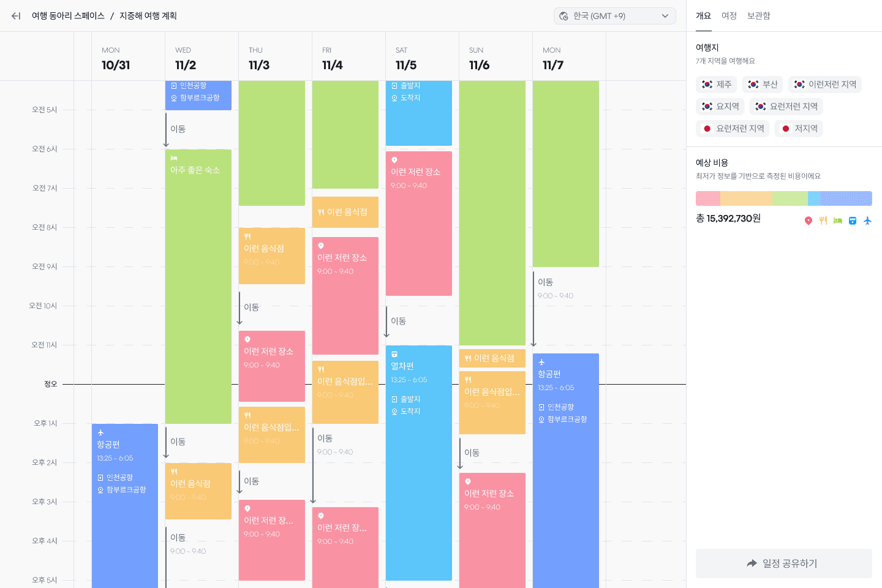Open the green lodging block on Sunday 11/6
Screen dimensions: 882x588
pyautogui.click(x=492, y=213)
